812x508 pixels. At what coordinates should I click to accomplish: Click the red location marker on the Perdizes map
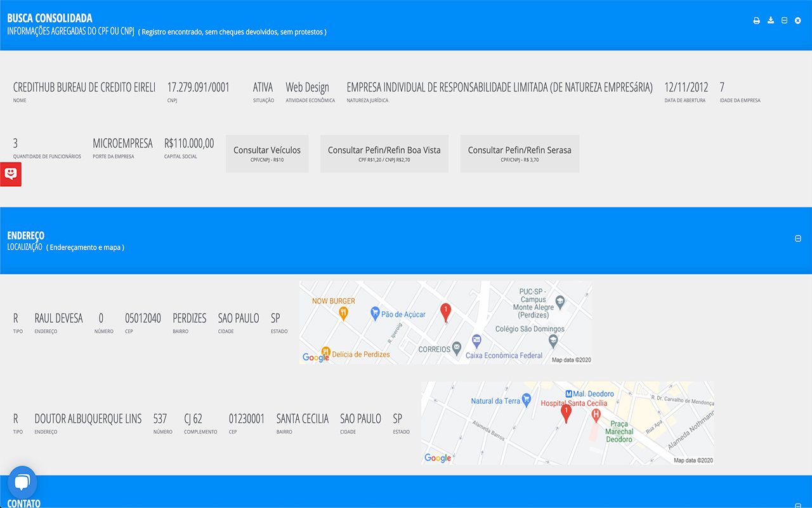pos(446,311)
